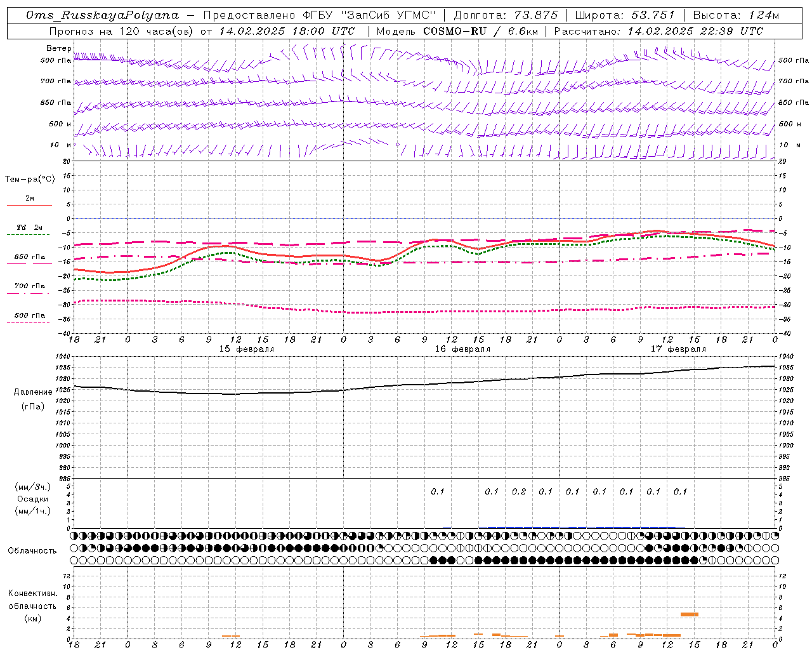Click the 0.2 precipitation value
The height and width of the screenshot is (650, 812).
pyautogui.click(x=519, y=491)
